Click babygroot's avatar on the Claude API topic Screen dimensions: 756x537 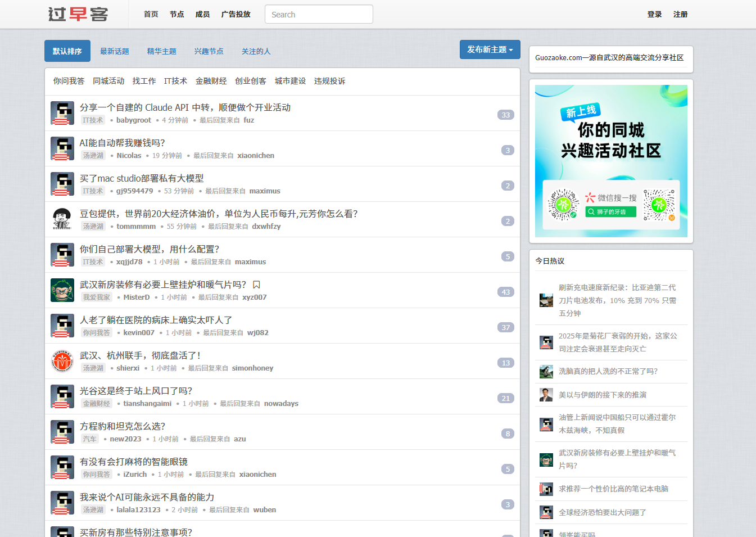tap(62, 113)
